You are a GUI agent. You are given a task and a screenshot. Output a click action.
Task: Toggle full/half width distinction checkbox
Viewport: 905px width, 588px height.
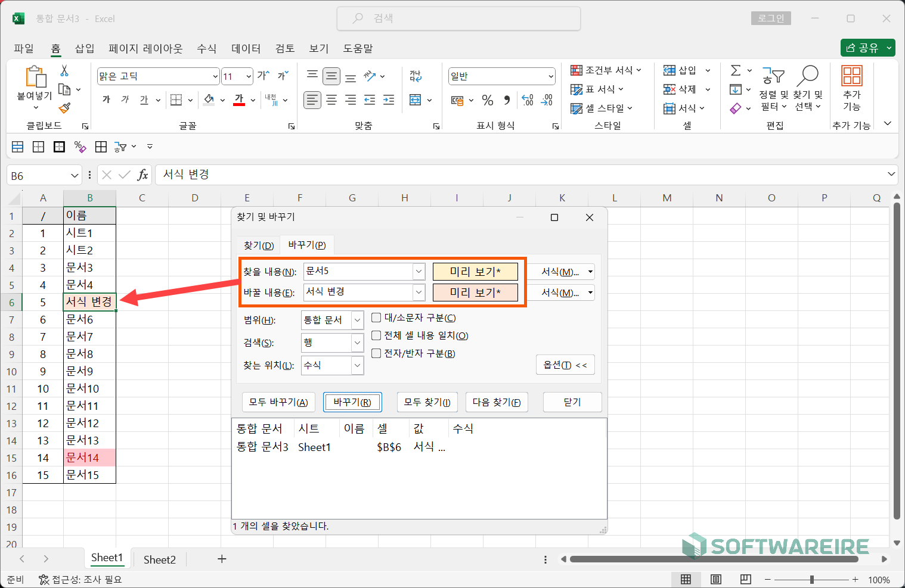[376, 353]
